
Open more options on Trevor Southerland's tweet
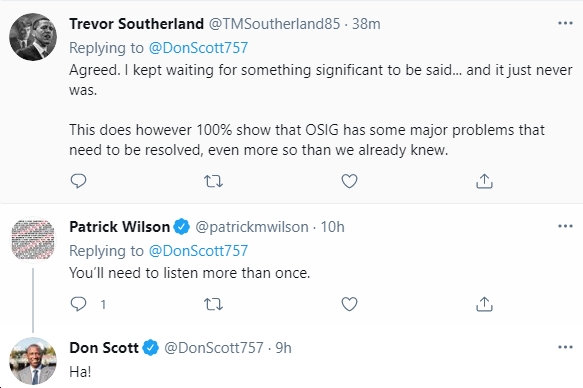[x=565, y=23]
